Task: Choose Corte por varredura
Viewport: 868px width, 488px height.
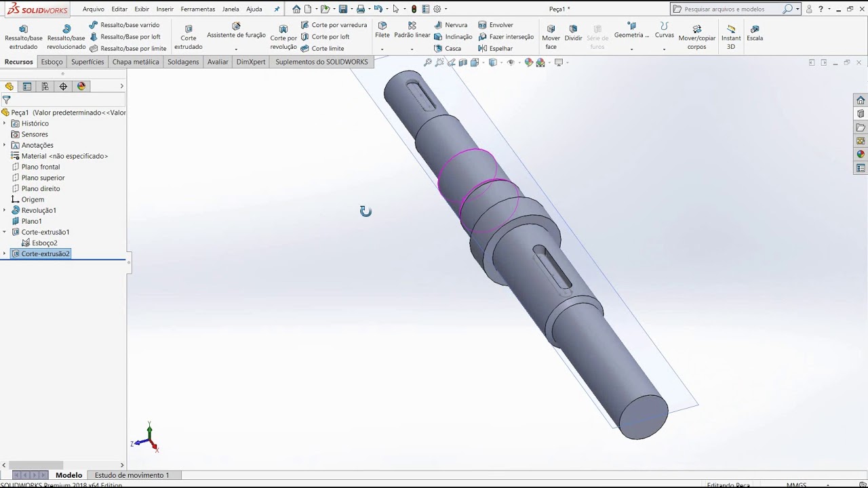Action: point(334,25)
